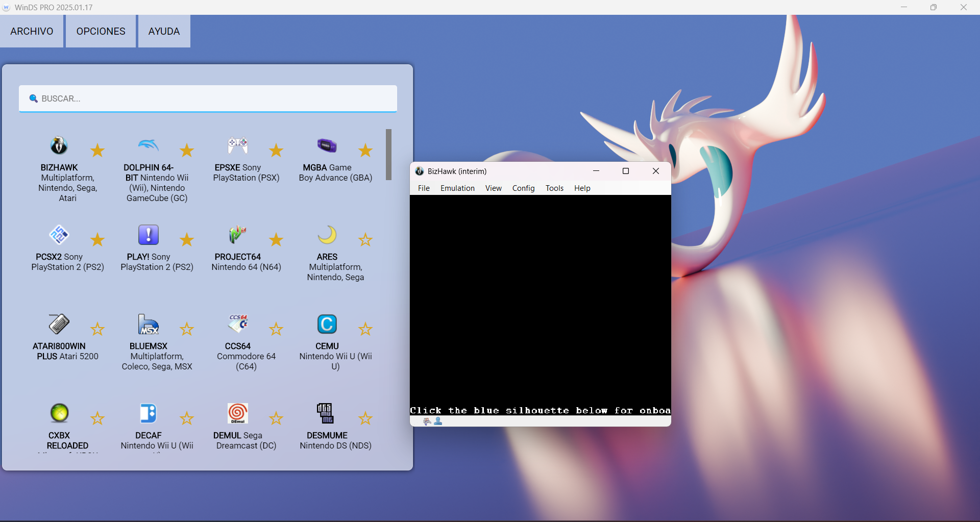The image size is (980, 522).
Task: Mark Ares as favorite with star
Action: (x=365, y=240)
